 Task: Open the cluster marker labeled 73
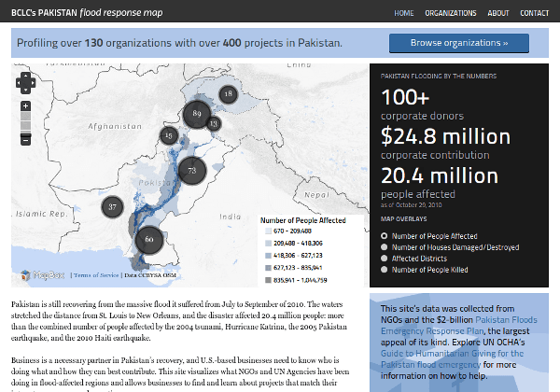pos(192,170)
